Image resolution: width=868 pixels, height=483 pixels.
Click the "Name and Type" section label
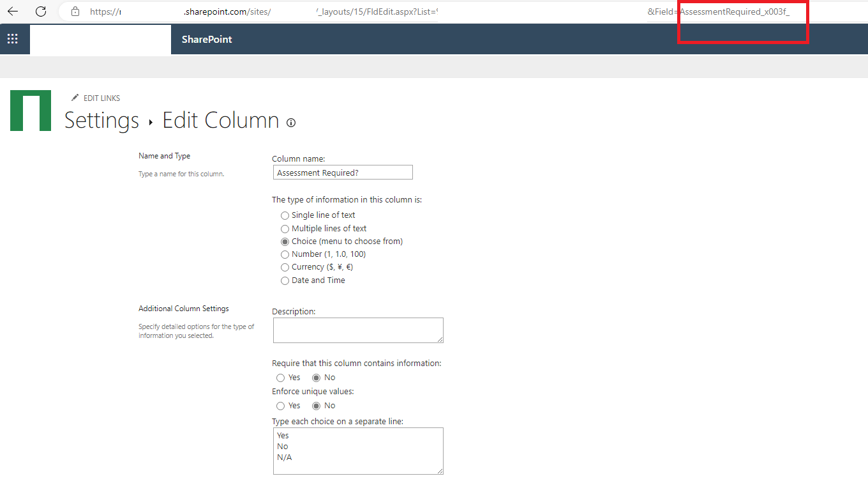pos(165,156)
